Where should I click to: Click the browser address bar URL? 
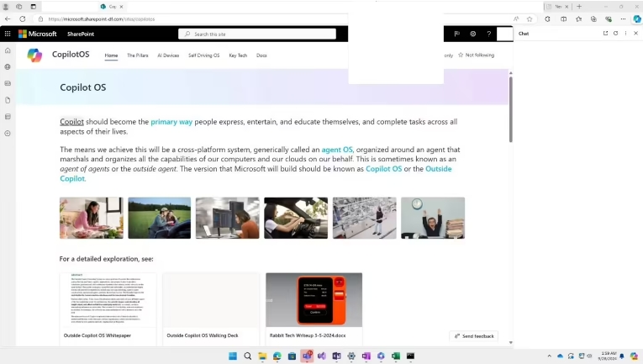102,18
